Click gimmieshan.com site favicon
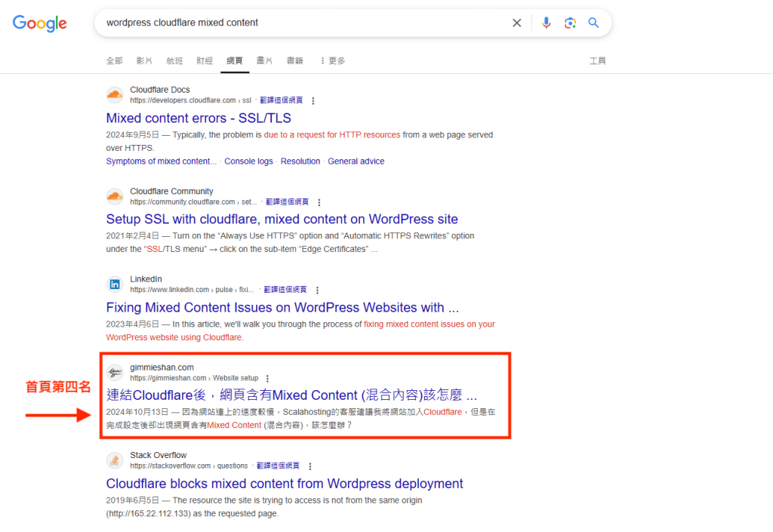This screenshot has width=773, height=532. click(115, 373)
